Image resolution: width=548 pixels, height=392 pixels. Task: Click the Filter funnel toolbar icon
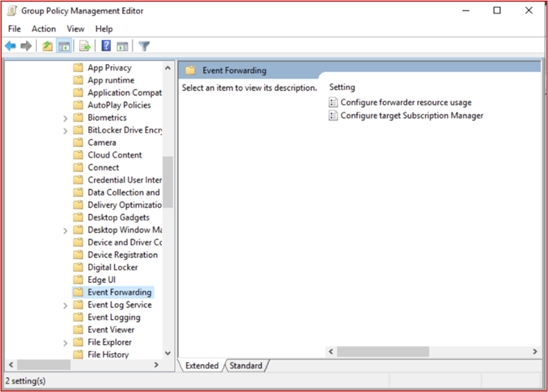pyautogui.click(x=144, y=46)
